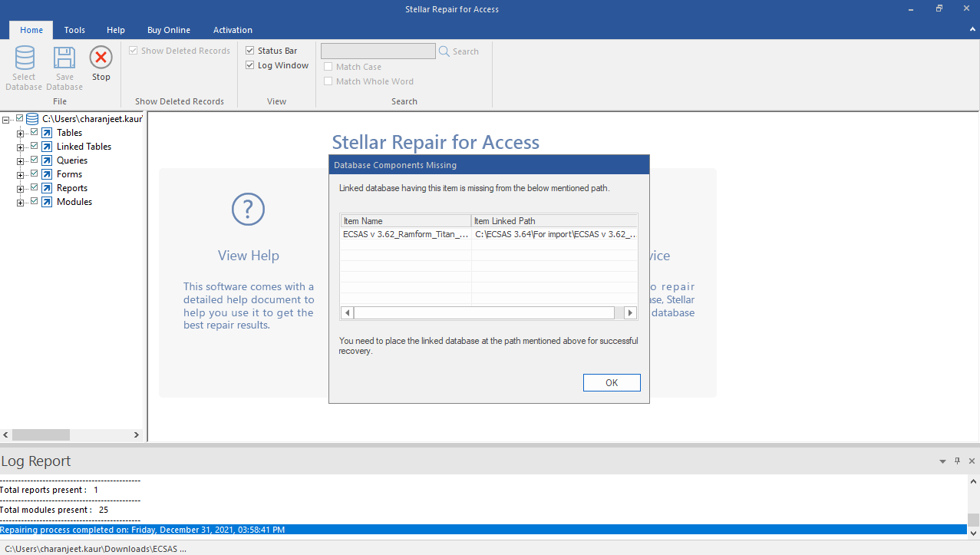Viewport: 980px width, 555px height.
Task: Click the Log Report scroll-down arrow
Action: pos(973,533)
